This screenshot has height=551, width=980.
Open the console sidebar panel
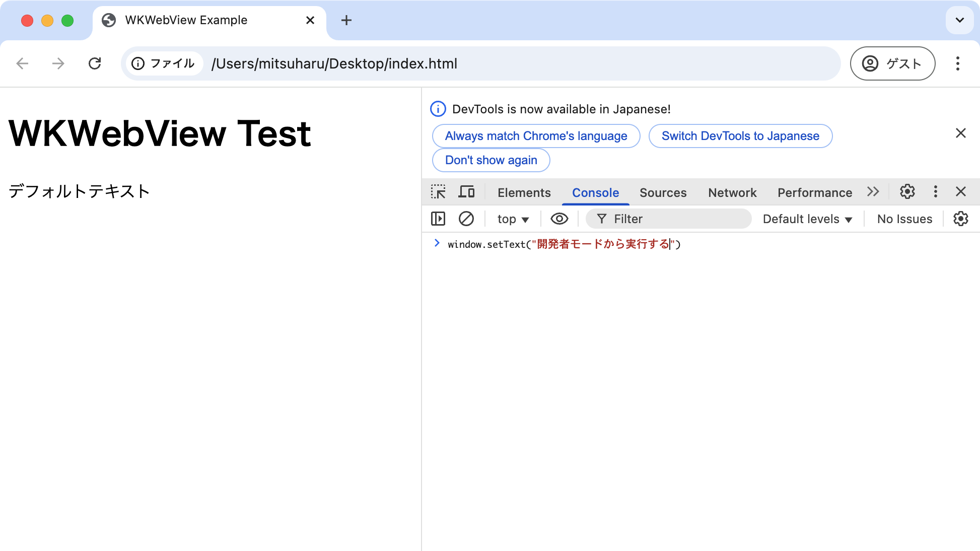click(438, 219)
